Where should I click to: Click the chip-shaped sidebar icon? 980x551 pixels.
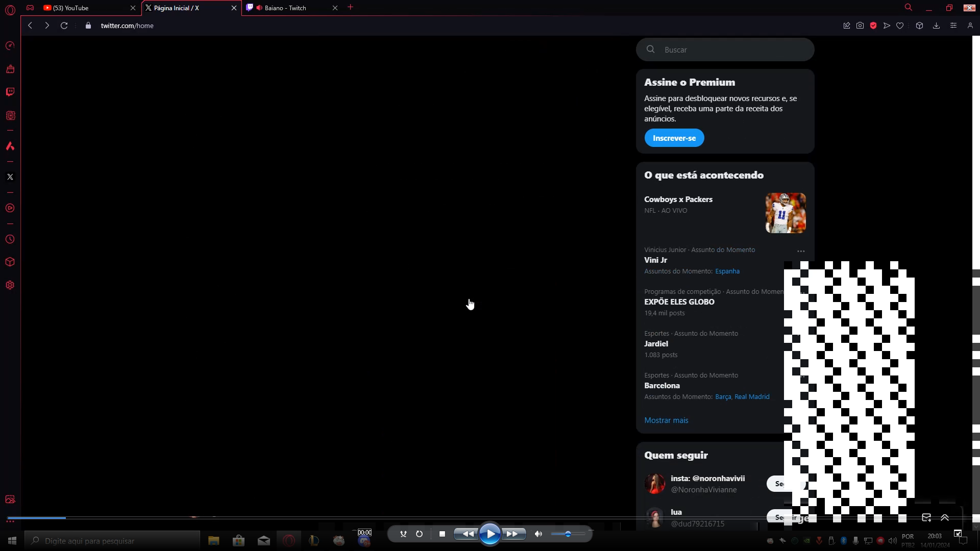click(x=10, y=115)
